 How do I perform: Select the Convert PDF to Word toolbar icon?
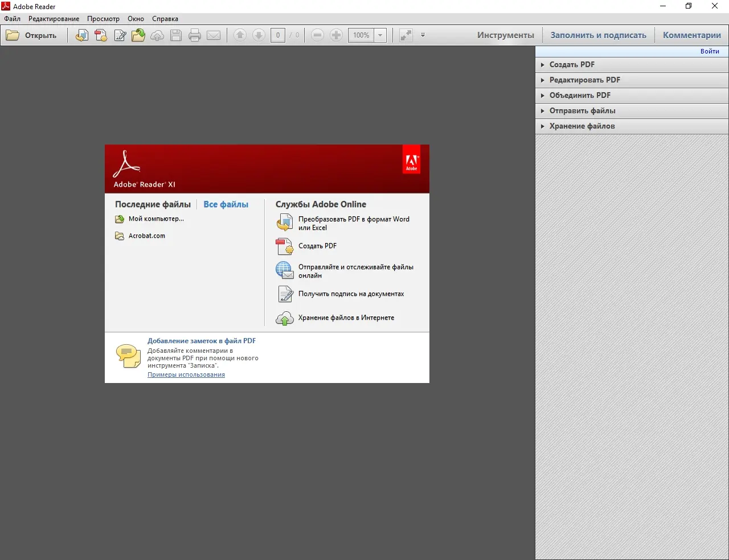tap(81, 35)
